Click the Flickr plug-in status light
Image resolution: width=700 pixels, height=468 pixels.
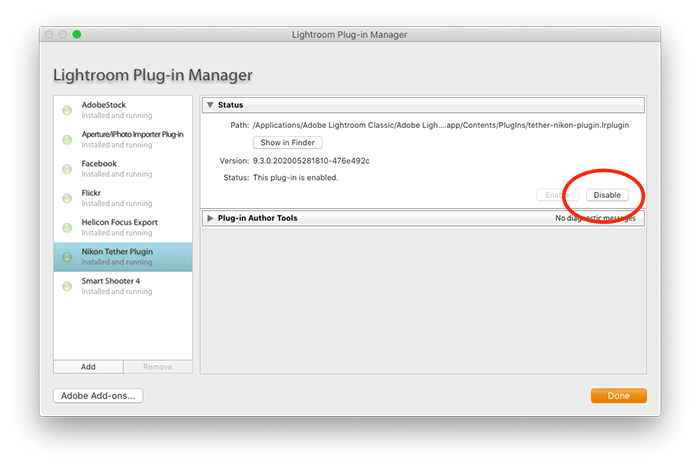point(67,198)
